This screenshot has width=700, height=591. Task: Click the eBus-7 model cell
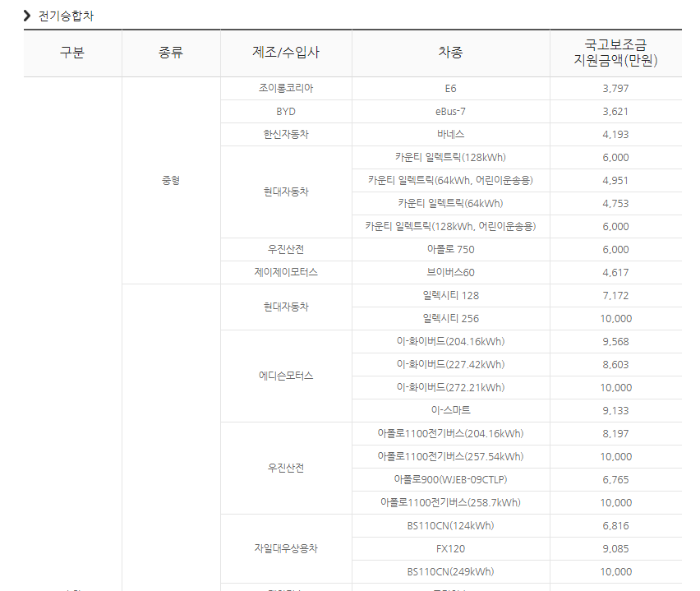450,112
